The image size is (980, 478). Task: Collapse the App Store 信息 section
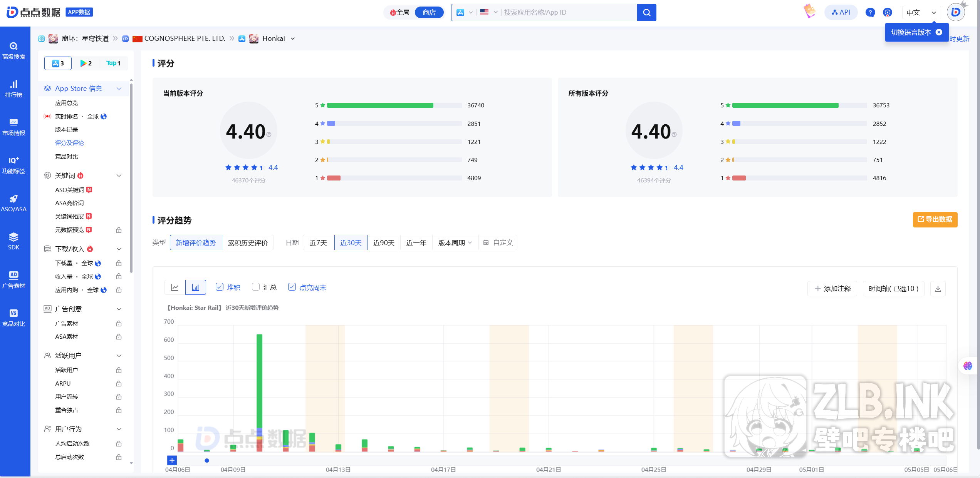tap(119, 89)
